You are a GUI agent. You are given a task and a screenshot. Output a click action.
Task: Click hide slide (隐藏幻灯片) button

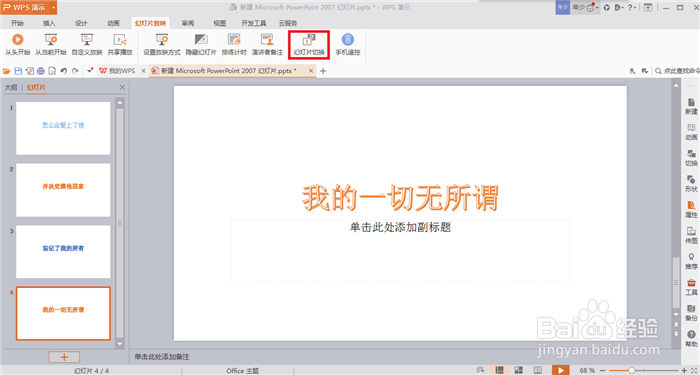[201, 45]
